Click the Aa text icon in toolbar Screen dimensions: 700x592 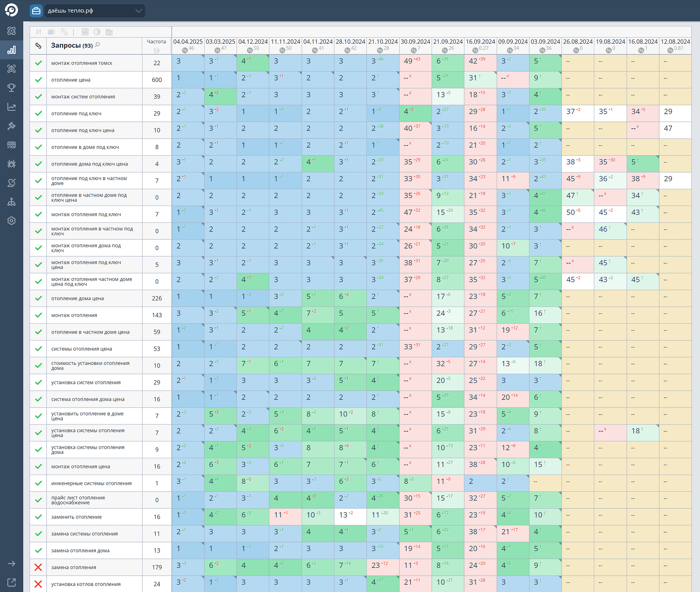point(109,32)
